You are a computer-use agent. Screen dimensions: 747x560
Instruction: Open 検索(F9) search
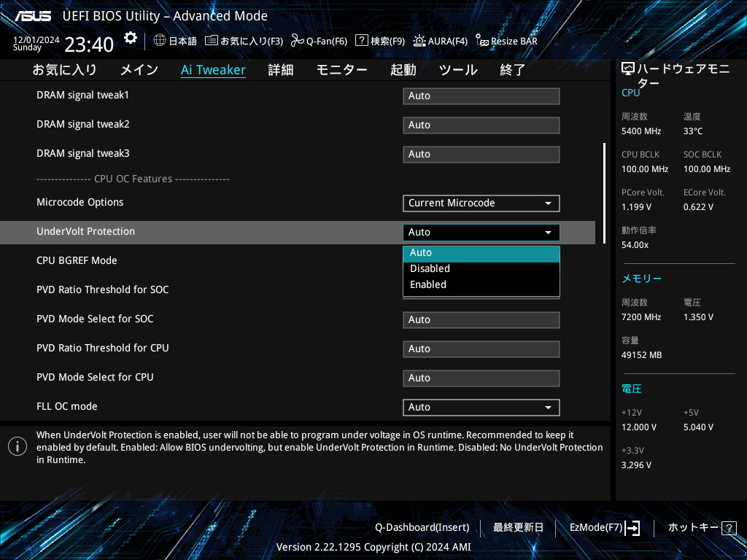[x=381, y=41]
